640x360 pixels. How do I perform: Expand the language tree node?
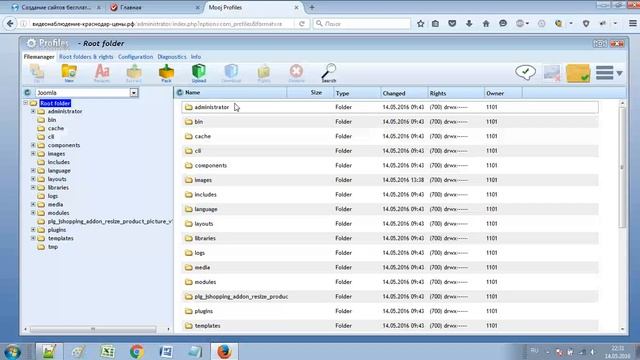[33, 170]
